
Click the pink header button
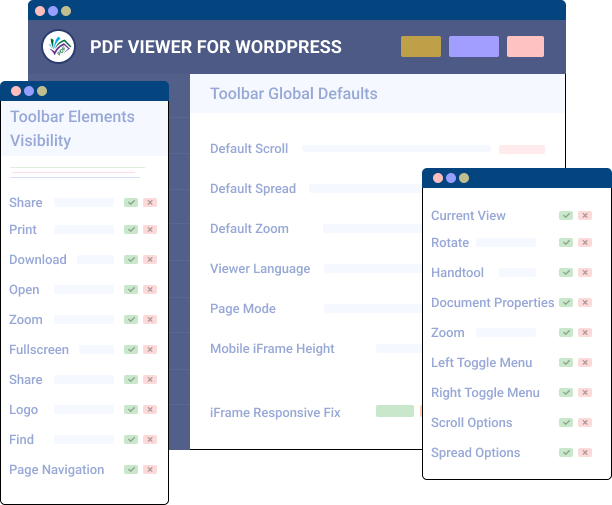(525, 46)
